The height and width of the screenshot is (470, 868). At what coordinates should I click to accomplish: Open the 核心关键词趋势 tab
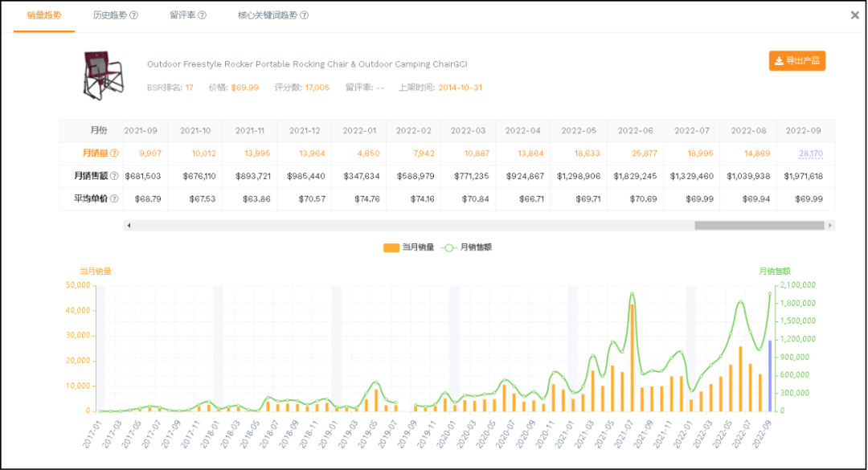[267, 15]
